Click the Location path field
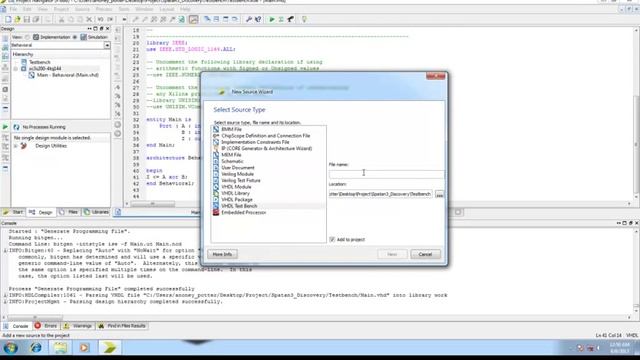The height and width of the screenshot is (360, 640). tap(380, 194)
